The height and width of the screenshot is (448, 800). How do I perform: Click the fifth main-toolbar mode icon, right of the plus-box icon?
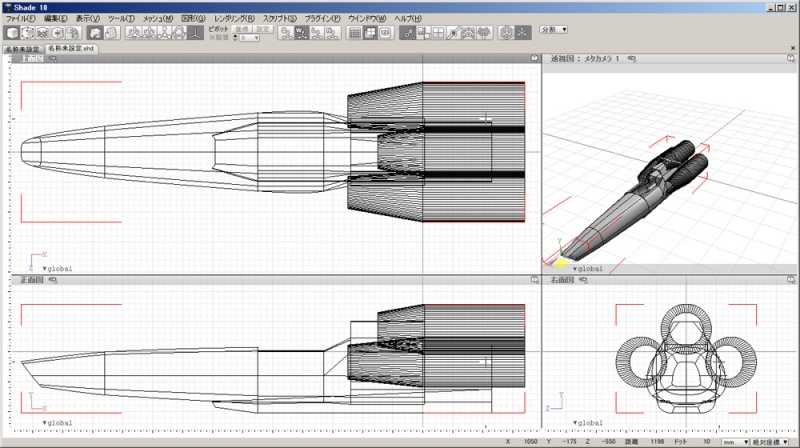point(73,33)
